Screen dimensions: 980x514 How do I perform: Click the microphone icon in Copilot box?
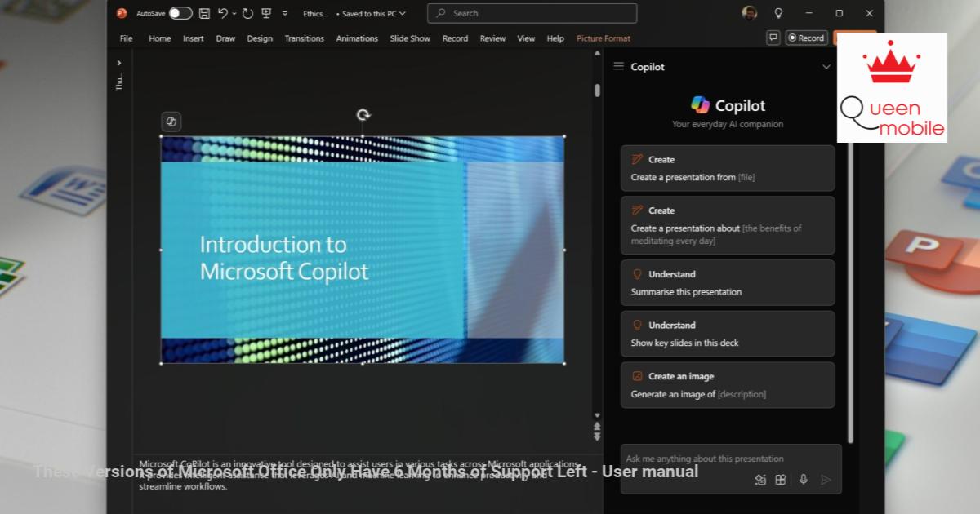tap(803, 480)
